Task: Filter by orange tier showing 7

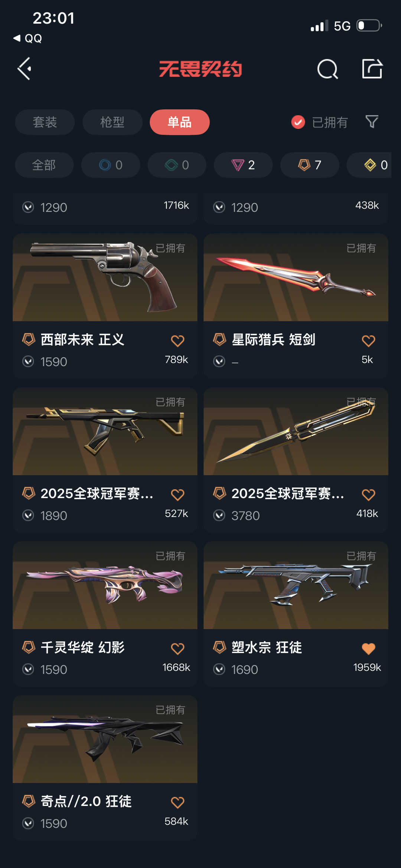Action: pos(310,165)
